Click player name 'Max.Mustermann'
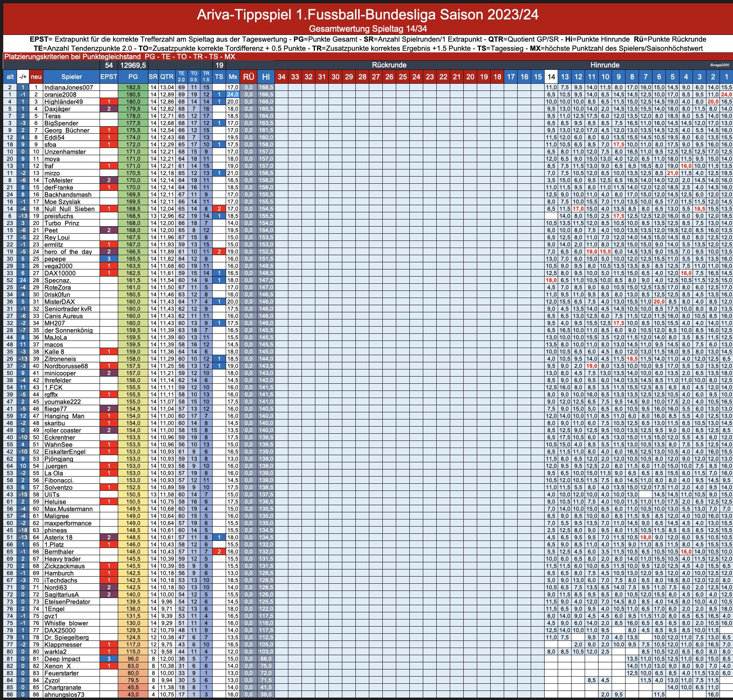Screen dimensions: 733x700 pos(68,509)
